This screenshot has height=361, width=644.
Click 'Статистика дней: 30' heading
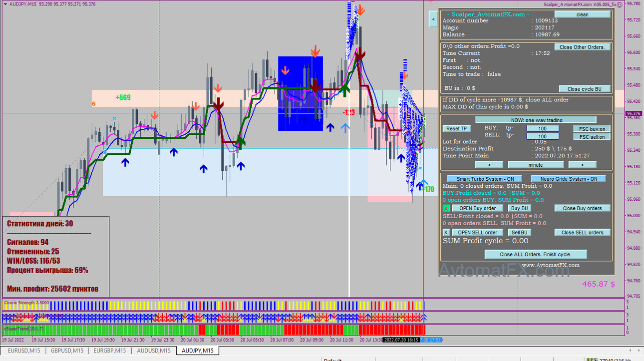click(x=40, y=223)
